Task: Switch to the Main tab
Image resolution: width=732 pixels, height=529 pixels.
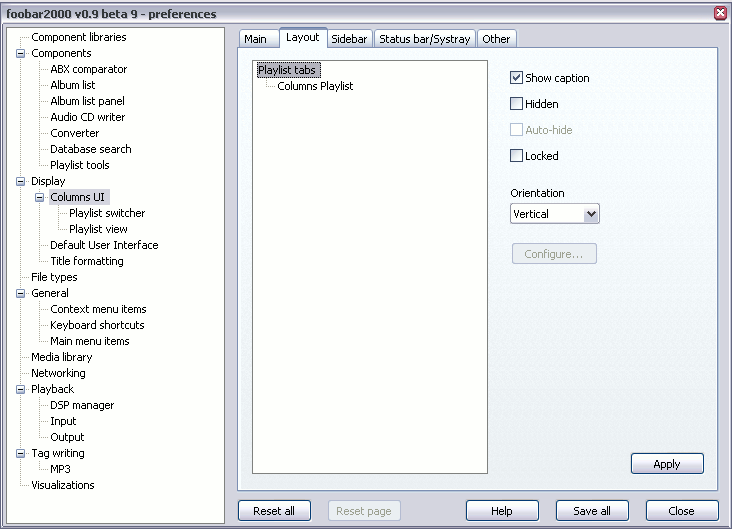Action: (255, 39)
